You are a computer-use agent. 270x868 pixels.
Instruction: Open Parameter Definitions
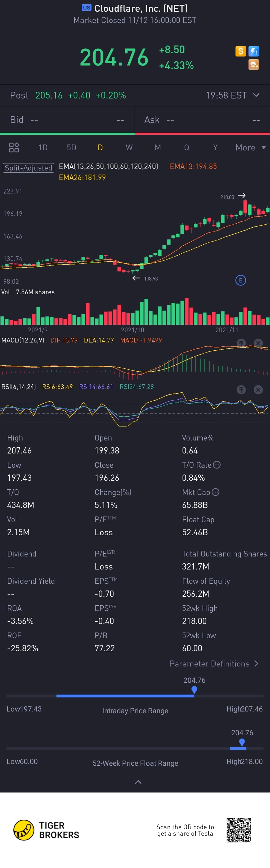214,663
